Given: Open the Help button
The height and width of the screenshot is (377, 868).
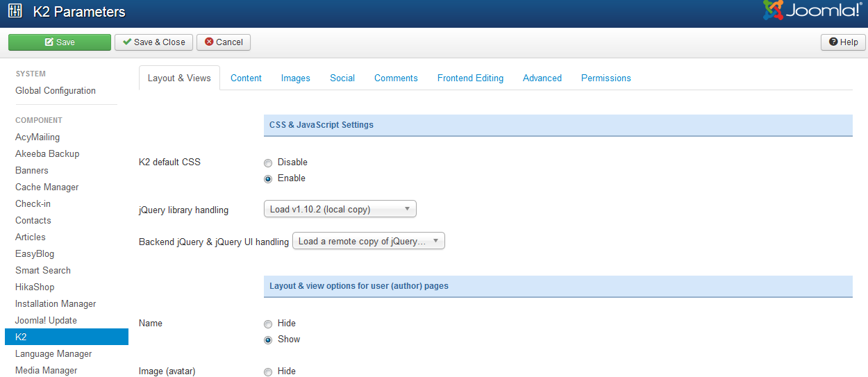Looking at the screenshot, I should coord(843,42).
